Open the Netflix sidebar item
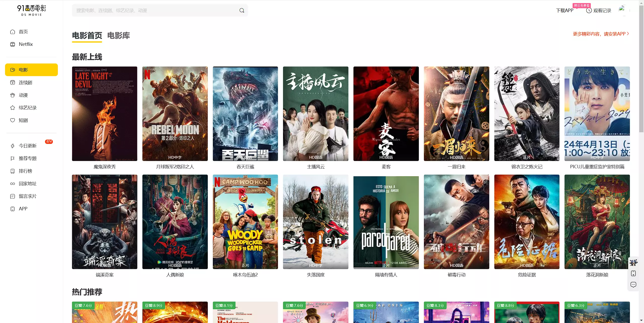The height and width of the screenshot is (323, 644). pyautogui.click(x=26, y=44)
